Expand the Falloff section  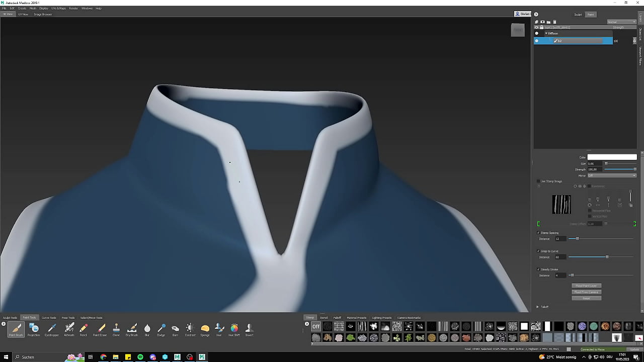[x=537, y=307]
